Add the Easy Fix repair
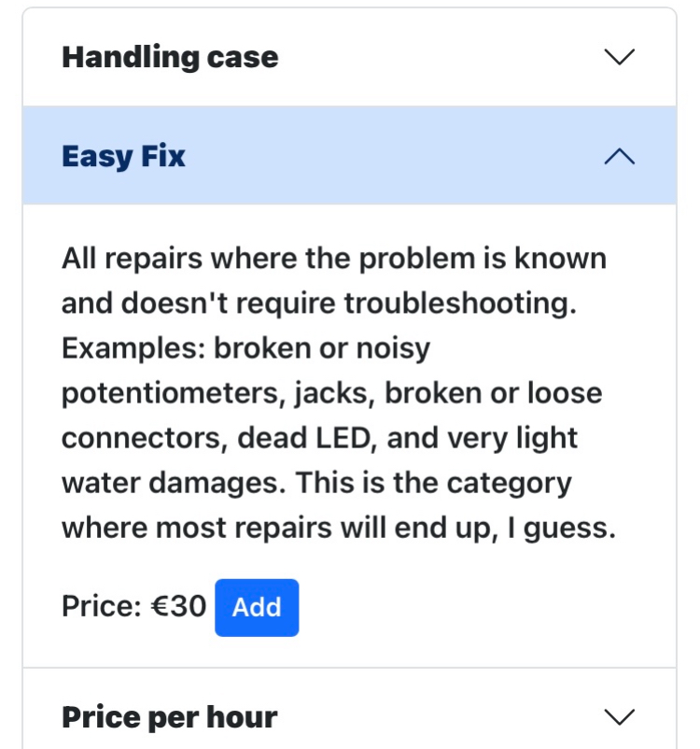The image size is (700, 749). coord(257,608)
